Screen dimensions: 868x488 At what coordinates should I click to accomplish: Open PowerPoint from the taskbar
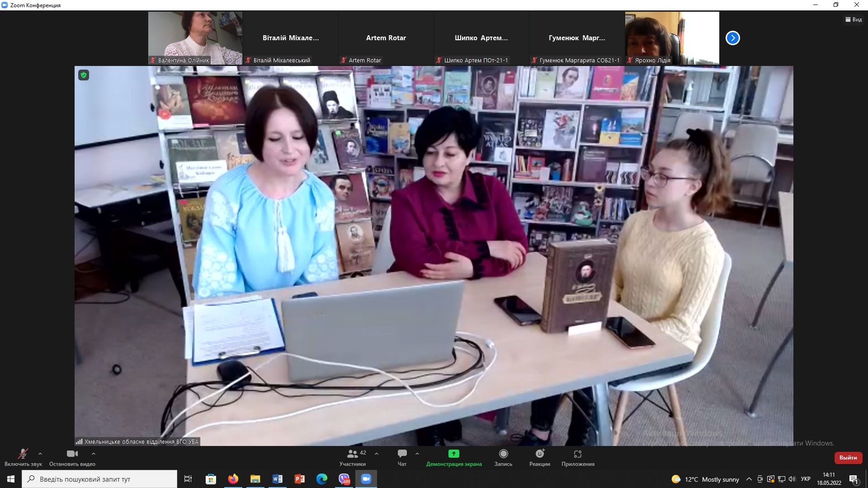[299, 479]
